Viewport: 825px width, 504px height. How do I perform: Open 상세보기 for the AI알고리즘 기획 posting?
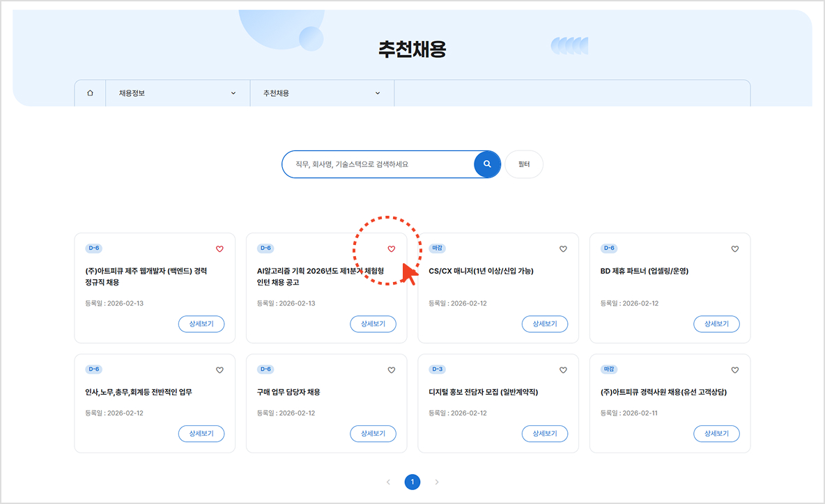tap(373, 324)
